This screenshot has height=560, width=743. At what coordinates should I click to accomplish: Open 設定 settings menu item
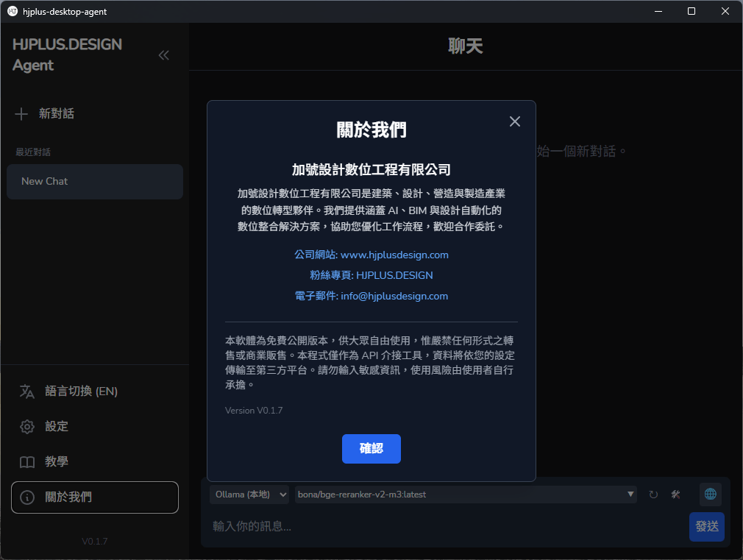57,427
